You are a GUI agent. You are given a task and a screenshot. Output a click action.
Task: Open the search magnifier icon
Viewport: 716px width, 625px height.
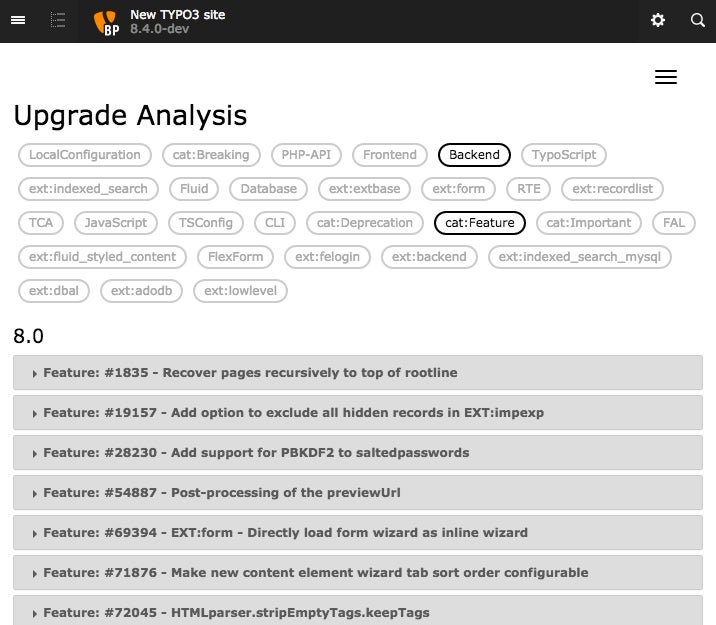pyautogui.click(x=698, y=20)
